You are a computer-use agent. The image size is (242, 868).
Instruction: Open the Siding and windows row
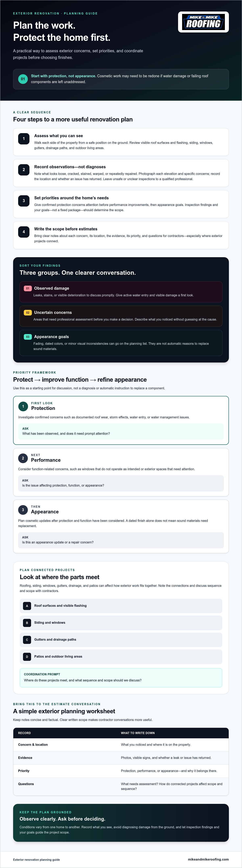pos(121,623)
